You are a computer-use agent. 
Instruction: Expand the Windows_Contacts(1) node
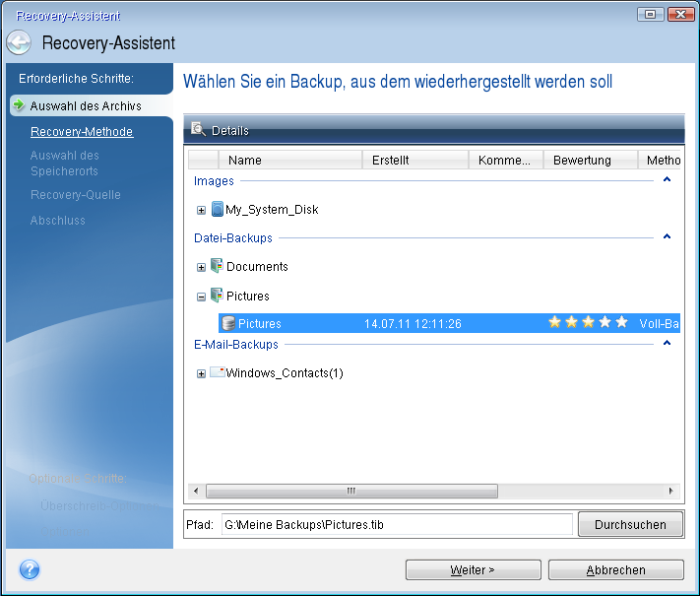(x=201, y=373)
